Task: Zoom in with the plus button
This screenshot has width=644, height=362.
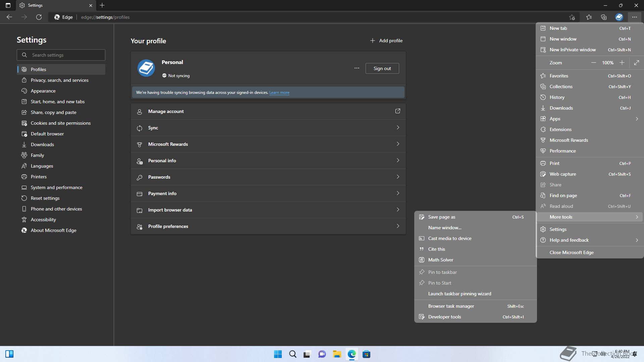Action: coord(622,63)
